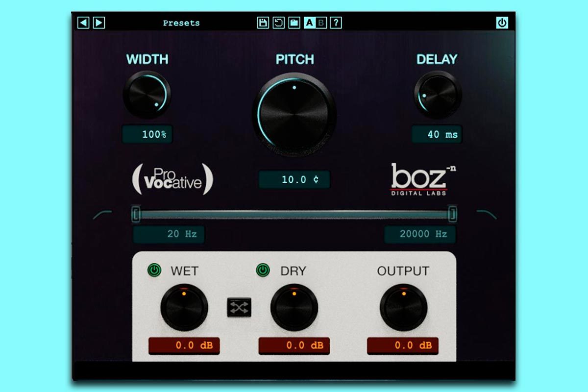This screenshot has width=588, height=392.
Task: Click the DRY label text
Action: point(293,271)
